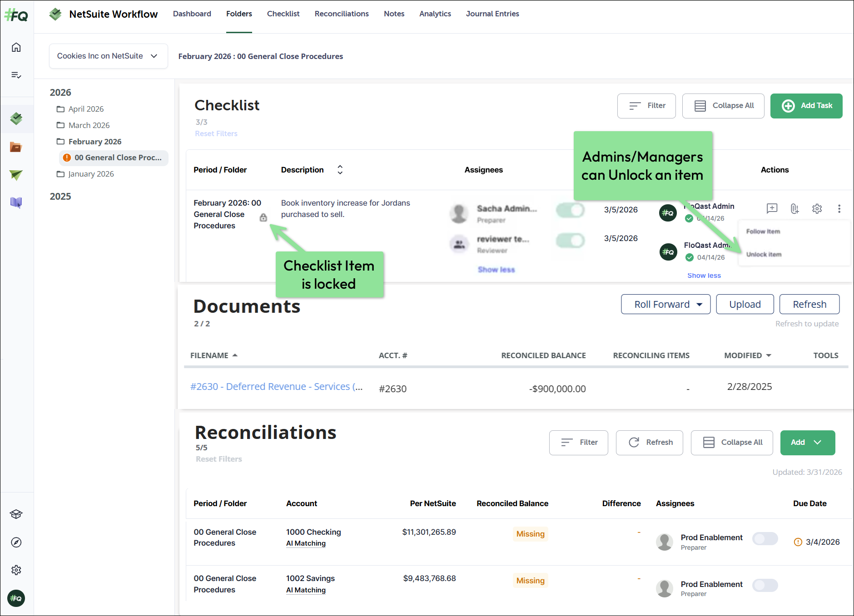The image size is (854, 616).
Task: Click Refresh button in Reconciliations
Action: coord(650,443)
